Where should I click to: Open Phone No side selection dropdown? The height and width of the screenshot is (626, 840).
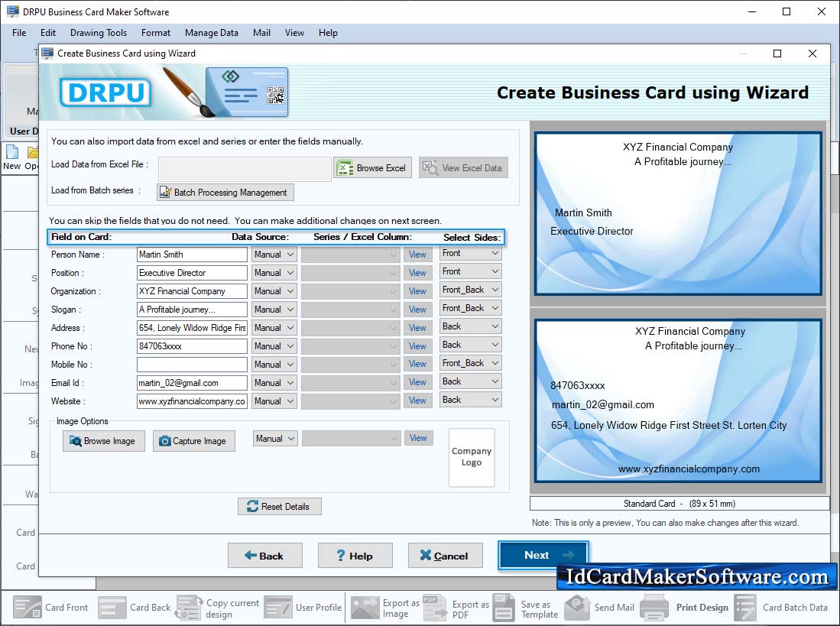[x=470, y=344]
